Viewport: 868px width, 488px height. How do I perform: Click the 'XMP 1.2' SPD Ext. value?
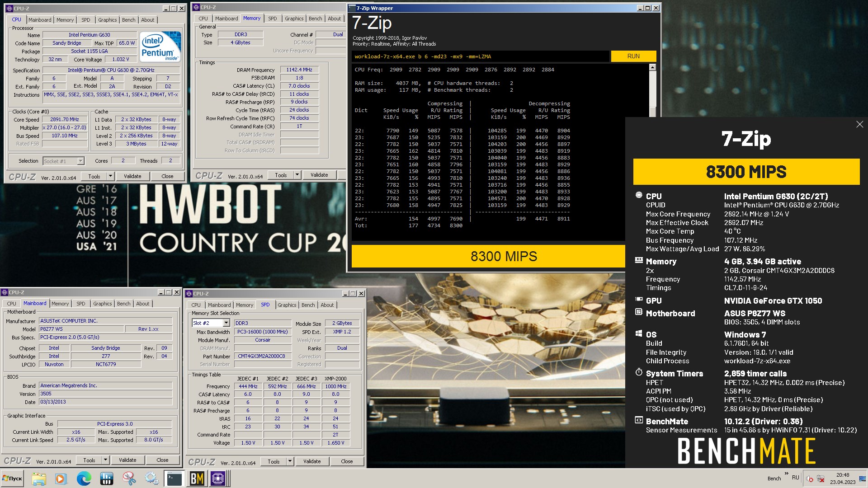point(342,332)
